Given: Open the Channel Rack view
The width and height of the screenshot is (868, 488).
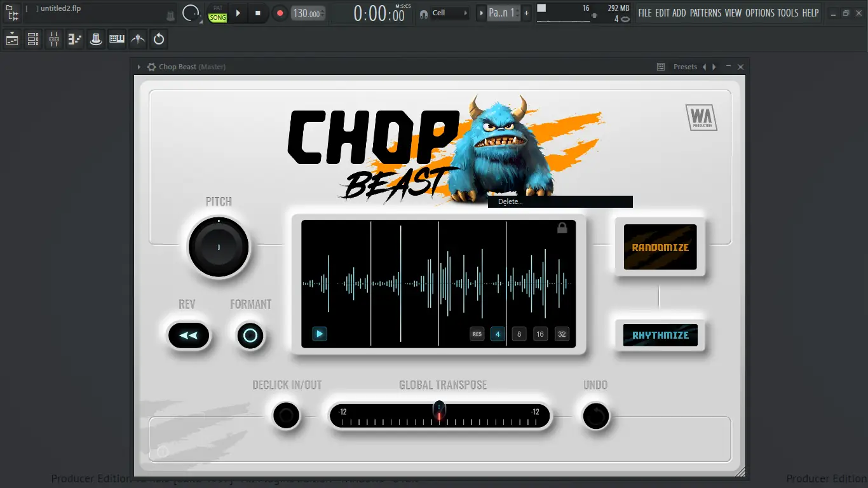Looking at the screenshot, I should coord(33,39).
